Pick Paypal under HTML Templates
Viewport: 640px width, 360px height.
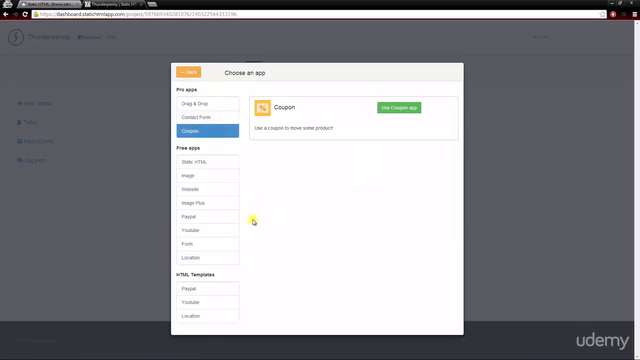[208, 289]
